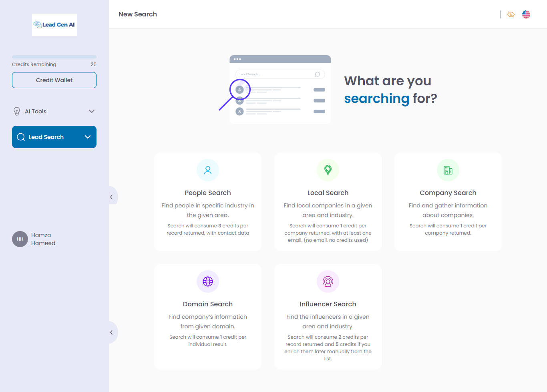Image resolution: width=547 pixels, height=392 pixels.
Task: Click the Domain Search globe icon
Action: pos(208,281)
